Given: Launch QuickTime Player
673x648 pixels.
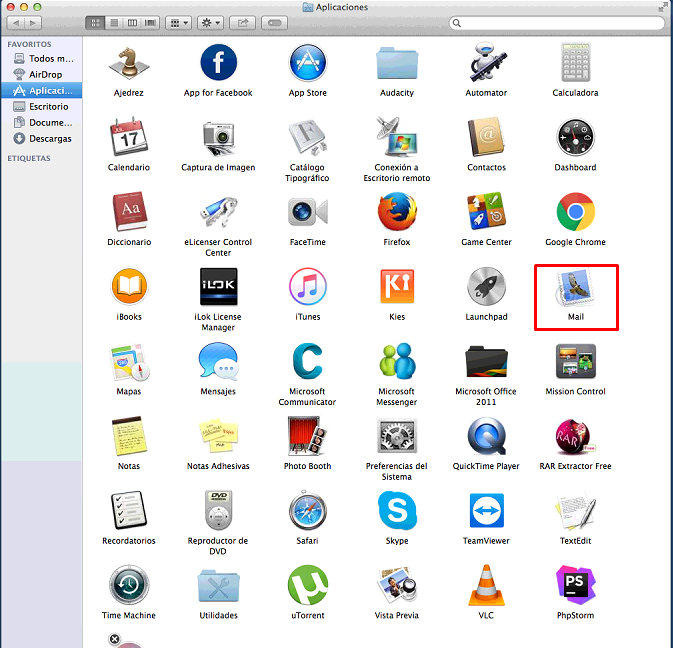Looking at the screenshot, I should (486, 436).
